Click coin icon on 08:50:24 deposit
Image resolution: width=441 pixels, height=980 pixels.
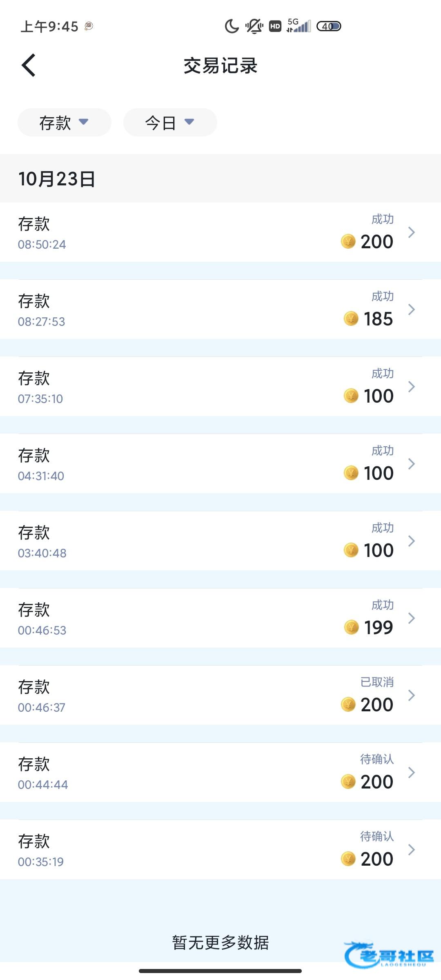[x=348, y=241]
